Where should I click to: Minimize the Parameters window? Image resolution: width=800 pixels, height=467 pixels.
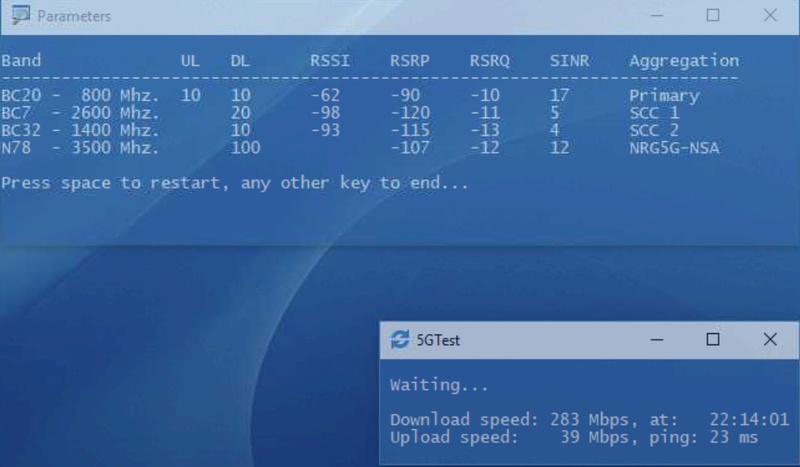657,16
